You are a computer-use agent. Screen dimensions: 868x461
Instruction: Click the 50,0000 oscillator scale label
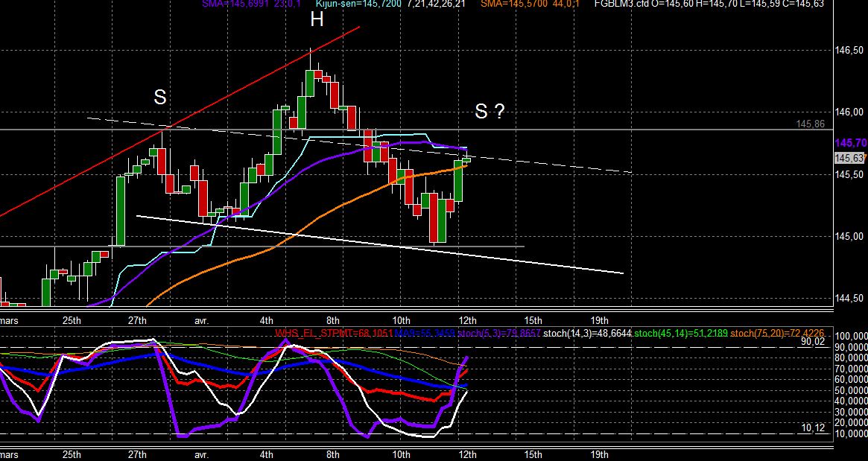pyautogui.click(x=852, y=390)
